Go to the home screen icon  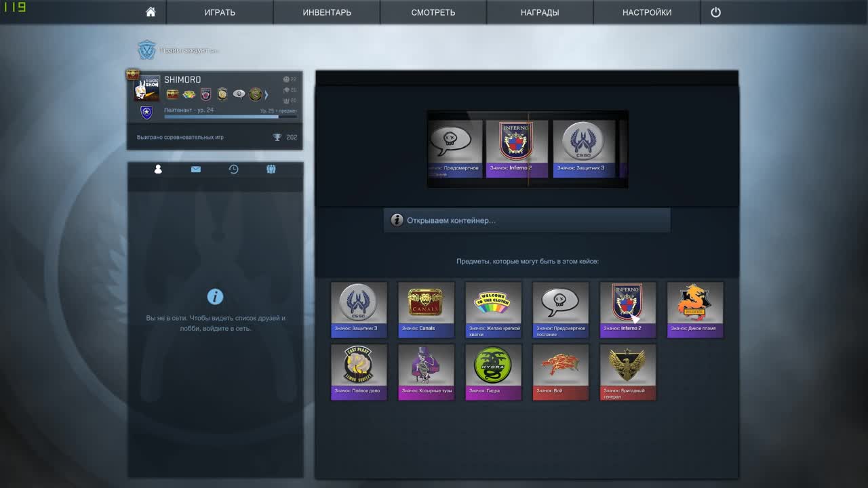tap(151, 12)
